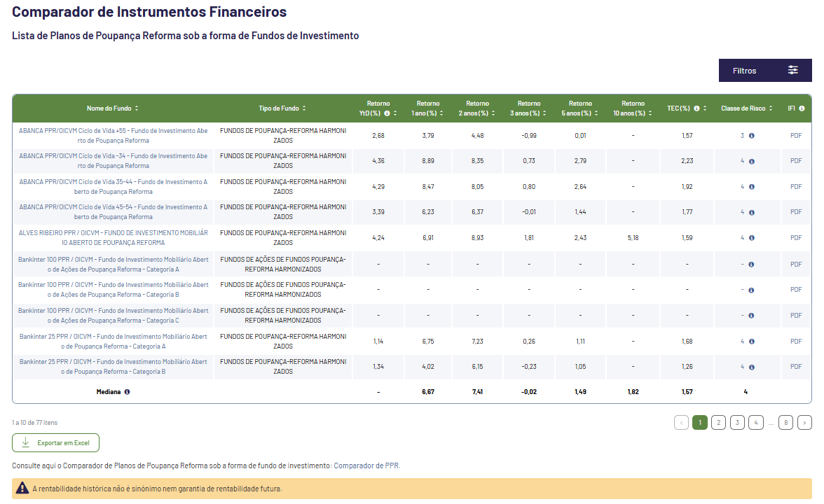824x504 pixels.
Task: Open PDF for ABANCA Ciclo de Vida +55
Action: pos(796,135)
